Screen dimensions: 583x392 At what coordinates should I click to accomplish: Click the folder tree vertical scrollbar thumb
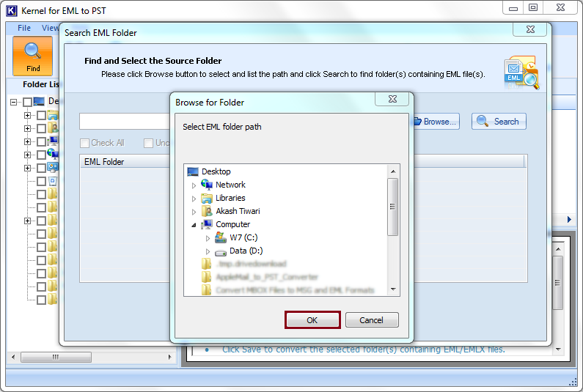tap(392, 207)
